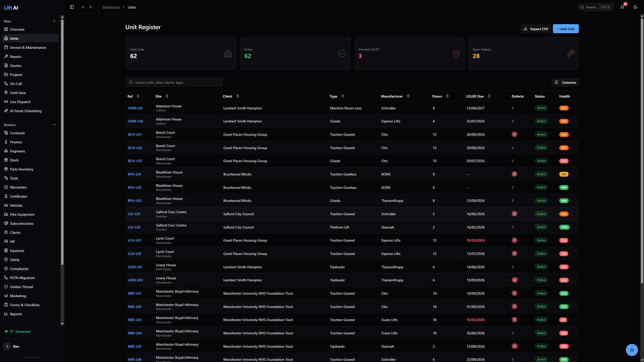
Task: Toggle the sidebar panel icon
Action: pyautogui.click(x=72, y=7)
